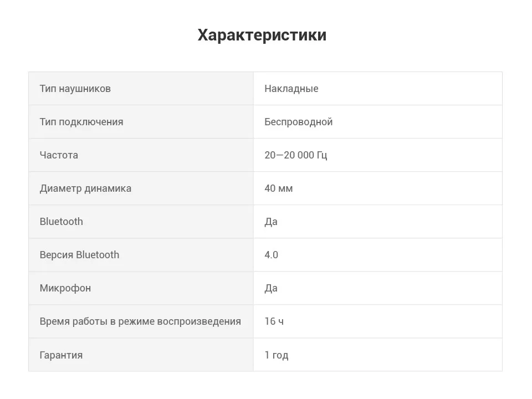The image size is (532, 399).
Task: Select the 40 мм value
Action: click(278, 188)
